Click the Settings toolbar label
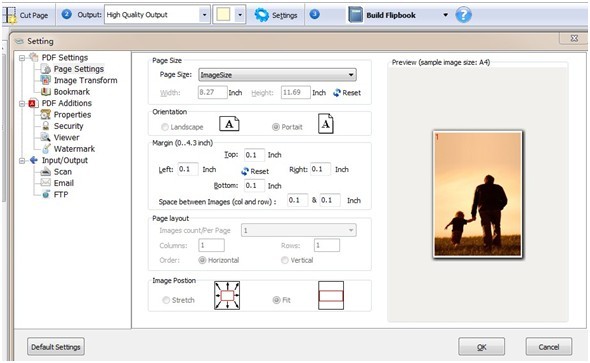 [284, 15]
